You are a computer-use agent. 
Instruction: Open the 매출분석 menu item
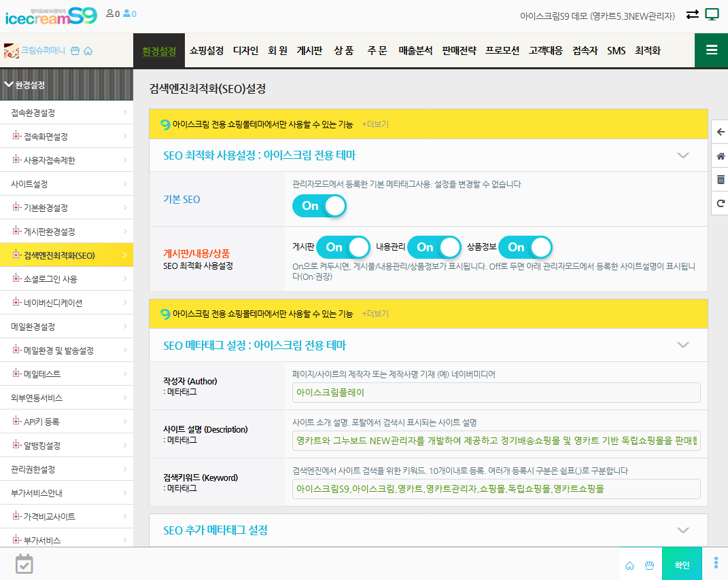pos(415,51)
